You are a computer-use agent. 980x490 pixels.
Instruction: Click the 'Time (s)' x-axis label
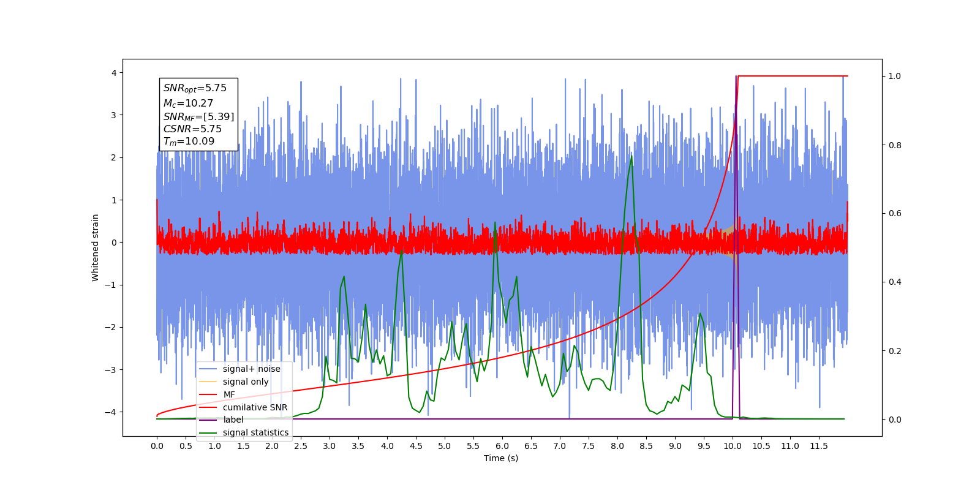(501, 458)
